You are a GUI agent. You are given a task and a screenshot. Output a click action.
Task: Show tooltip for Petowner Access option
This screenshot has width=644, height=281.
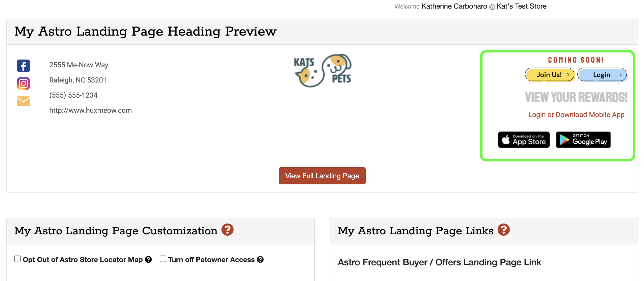click(260, 260)
